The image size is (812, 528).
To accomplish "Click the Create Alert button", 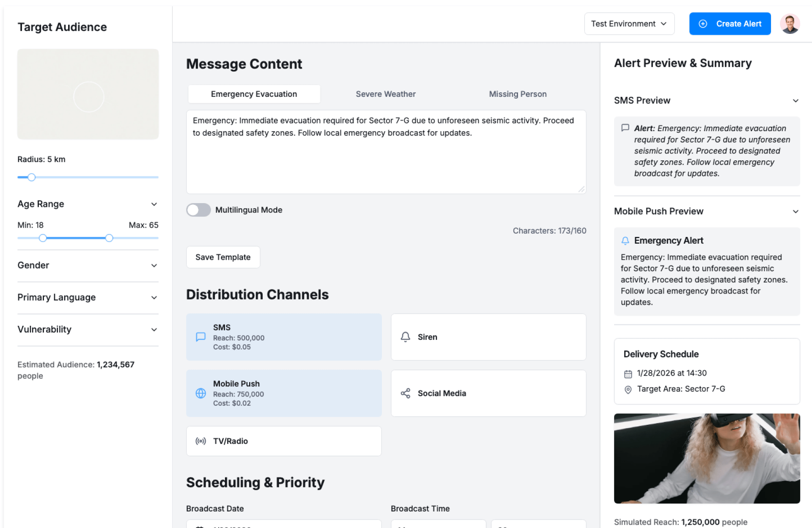I will (730, 24).
